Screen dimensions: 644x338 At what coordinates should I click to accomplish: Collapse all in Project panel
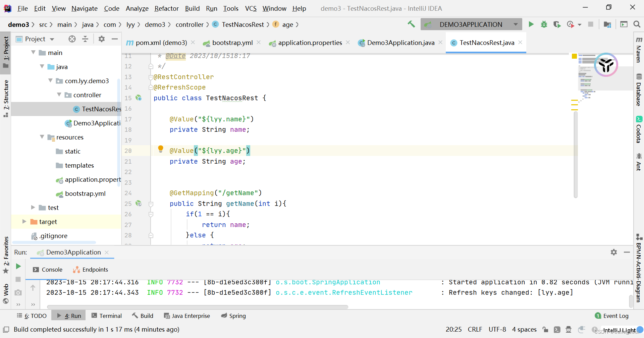pyautogui.click(x=85, y=39)
